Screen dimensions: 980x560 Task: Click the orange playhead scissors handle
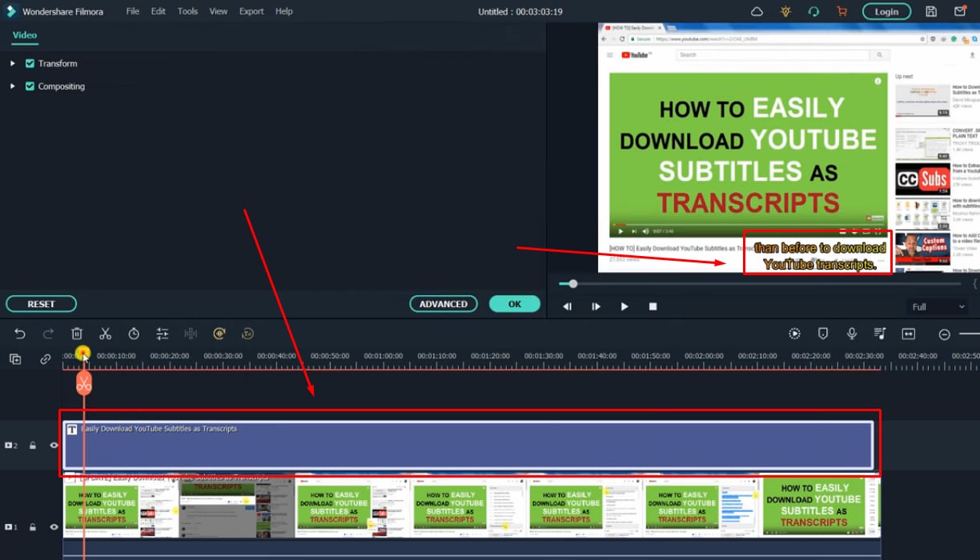click(84, 383)
